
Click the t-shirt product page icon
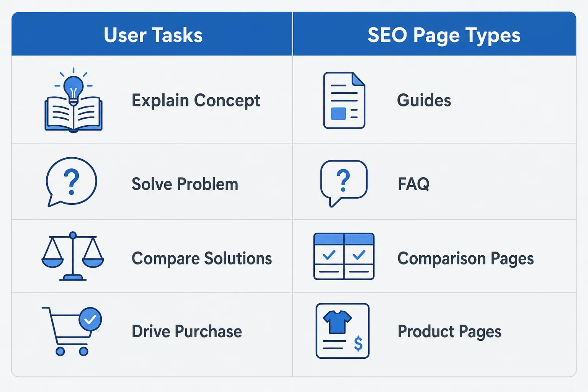(x=343, y=331)
